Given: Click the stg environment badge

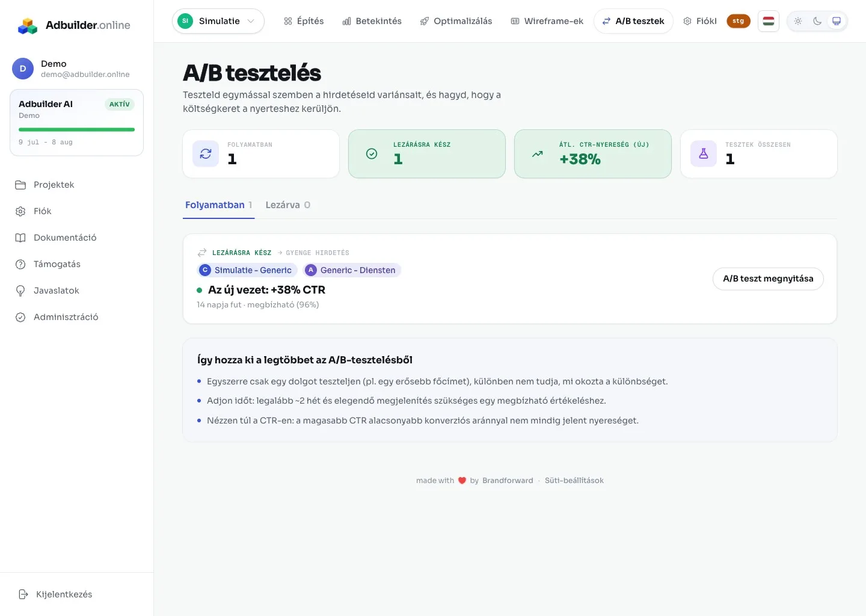Looking at the screenshot, I should pos(739,21).
